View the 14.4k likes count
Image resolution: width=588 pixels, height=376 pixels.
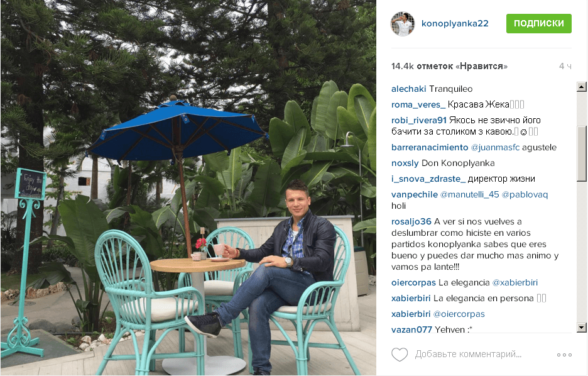coord(449,67)
